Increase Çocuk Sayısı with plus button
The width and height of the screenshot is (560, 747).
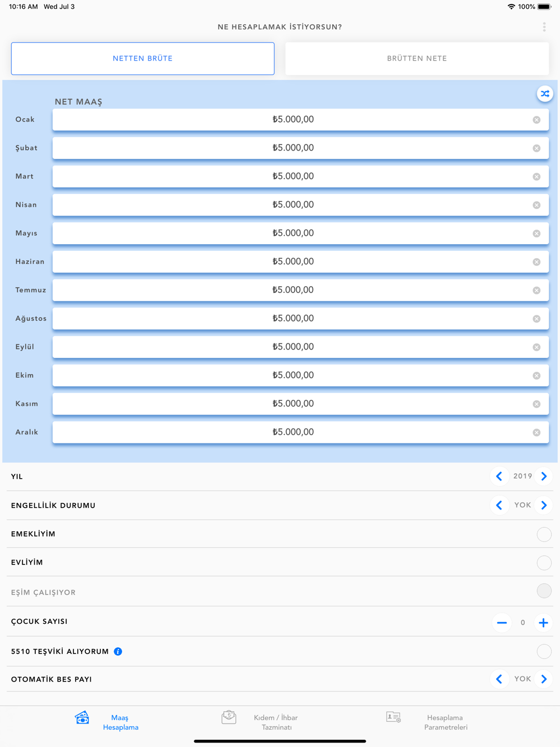pos(543,623)
